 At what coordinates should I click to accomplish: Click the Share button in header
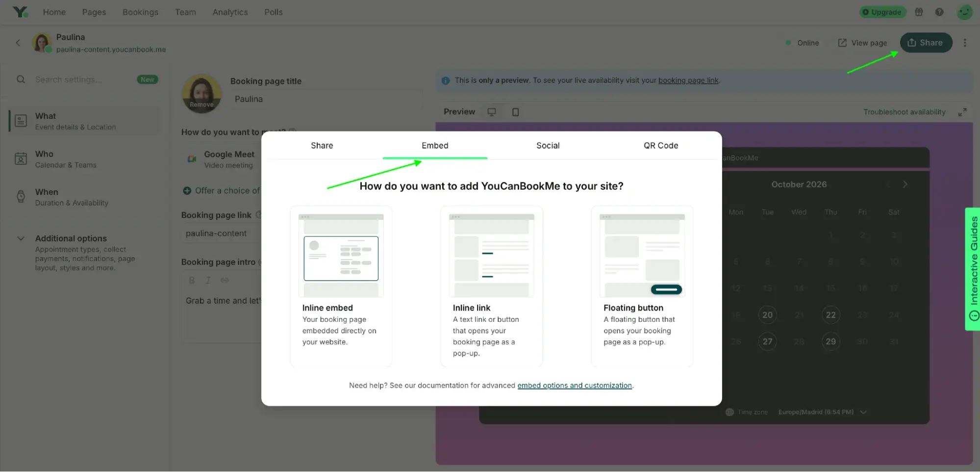pyautogui.click(x=926, y=43)
